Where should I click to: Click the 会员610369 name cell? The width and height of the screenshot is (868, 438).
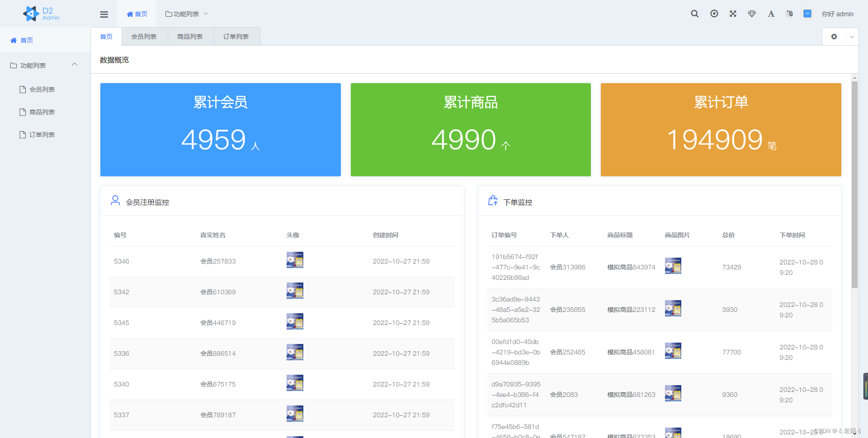[x=218, y=292]
